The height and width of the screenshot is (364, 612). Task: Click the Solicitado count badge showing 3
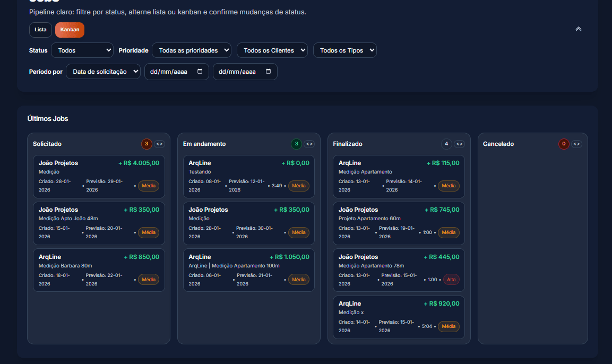tap(146, 144)
